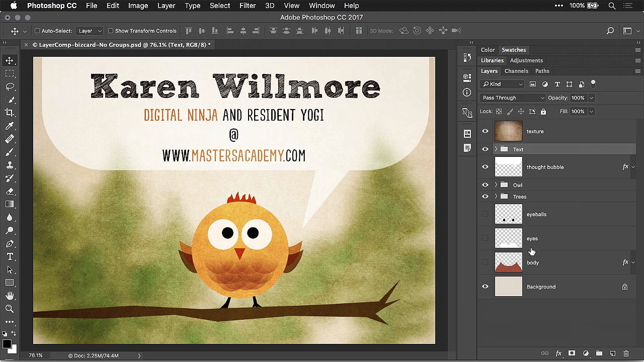Hide the Background layer
Image resolution: width=644 pixels, height=362 pixels.
coord(485,287)
